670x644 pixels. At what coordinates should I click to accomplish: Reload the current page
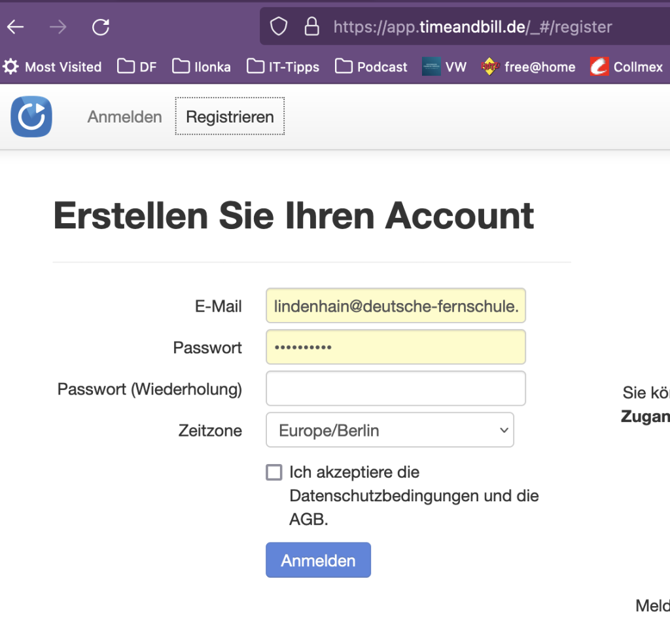[101, 27]
